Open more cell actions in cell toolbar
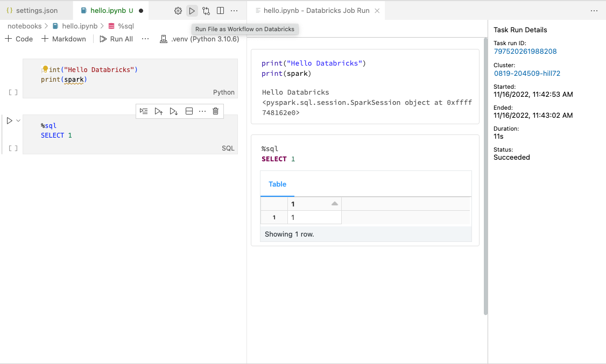 click(x=202, y=111)
